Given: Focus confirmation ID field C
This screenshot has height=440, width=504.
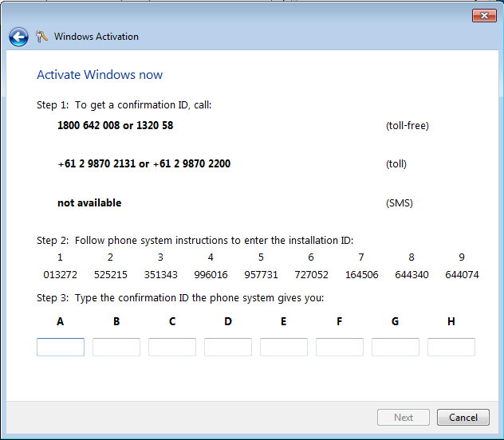Looking at the screenshot, I should [172, 347].
